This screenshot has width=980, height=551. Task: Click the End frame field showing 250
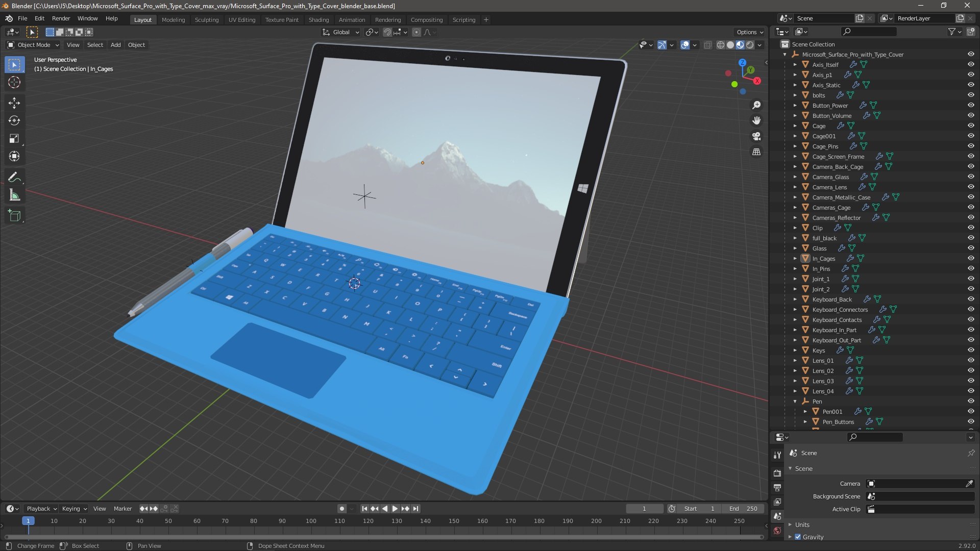(x=743, y=509)
